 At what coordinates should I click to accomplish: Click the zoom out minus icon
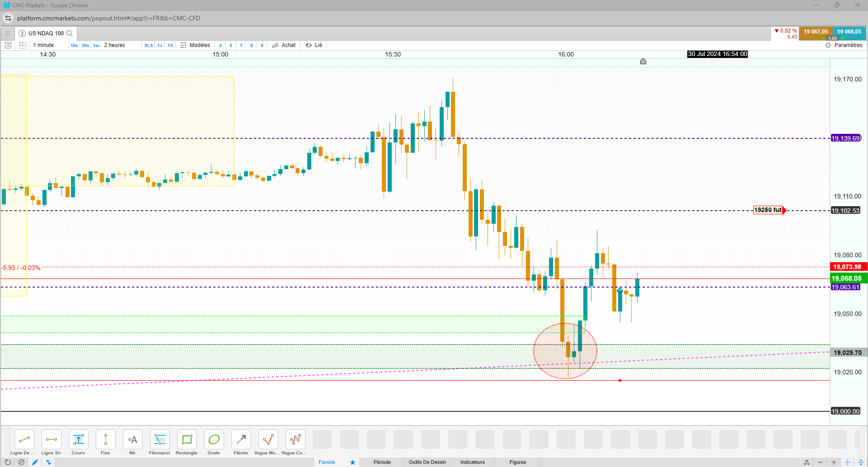click(820, 462)
